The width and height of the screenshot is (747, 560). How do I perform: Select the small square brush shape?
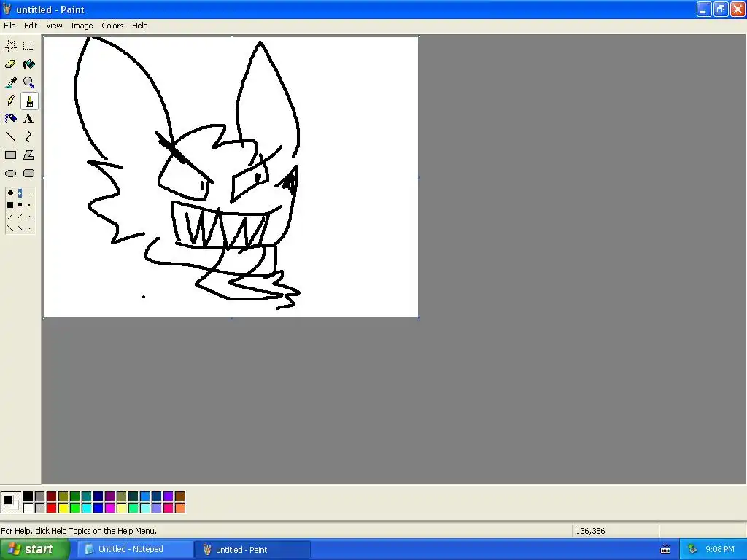tap(29, 205)
